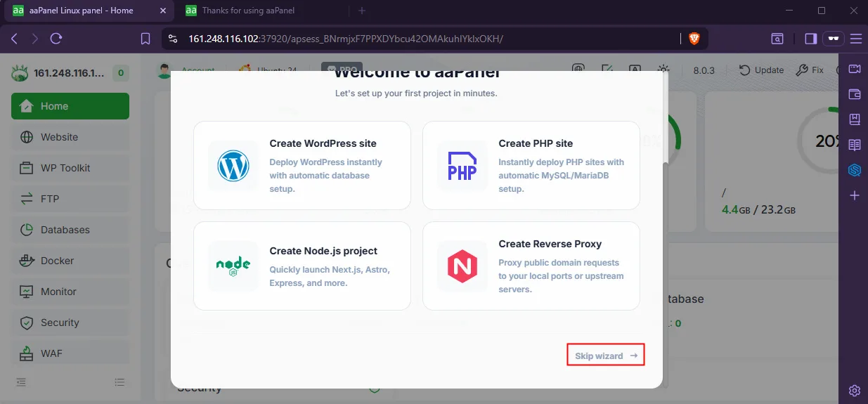Open the Brave Shields lion icon
Screen dimensions: 868x404
click(694, 39)
